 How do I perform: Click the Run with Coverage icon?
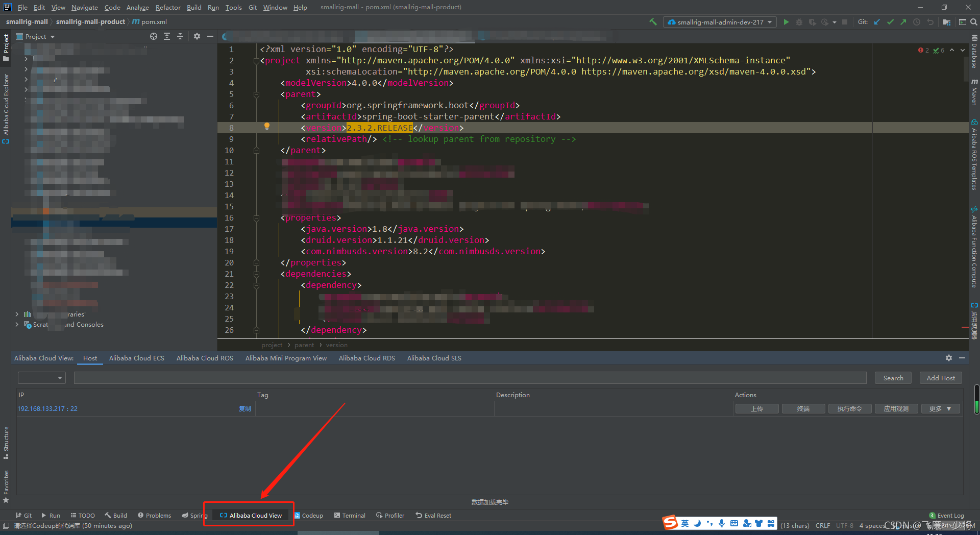tap(812, 22)
